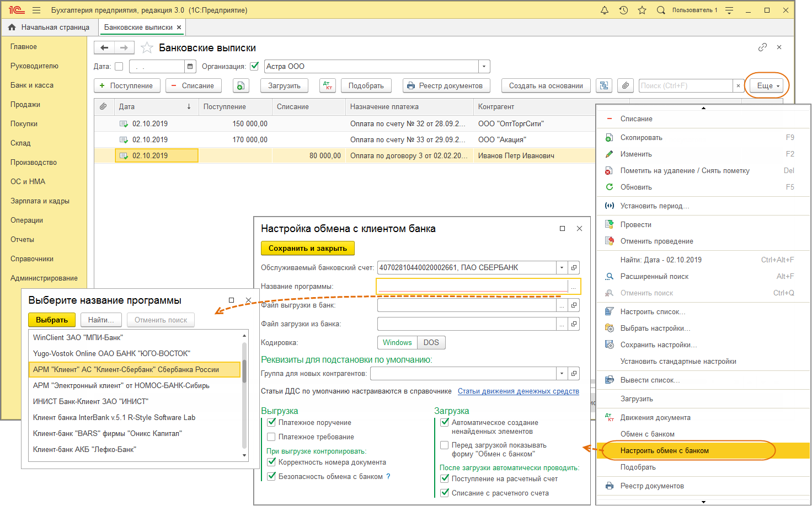The image size is (812, 506).
Task: Check Платежное требование checkbox
Action: click(x=271, y=437)
